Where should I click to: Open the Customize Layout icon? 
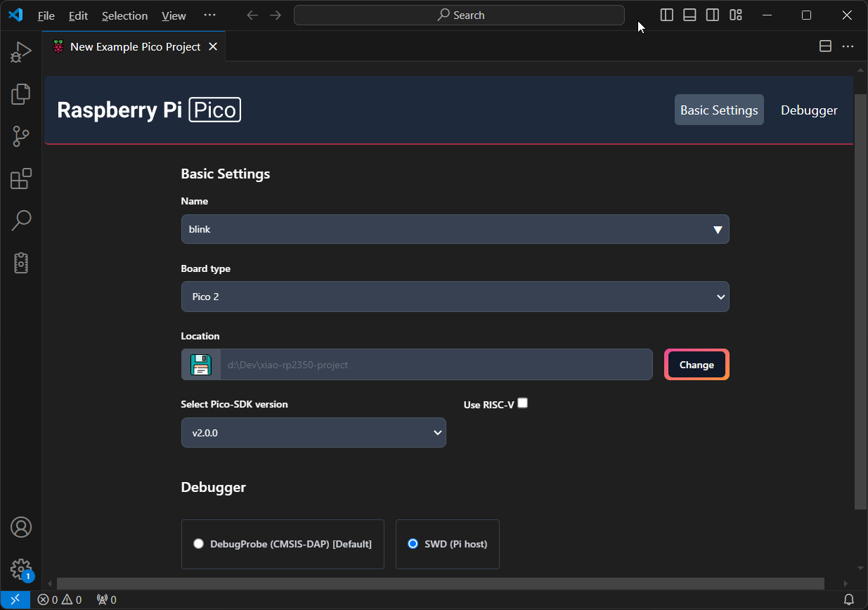point(736,15)
